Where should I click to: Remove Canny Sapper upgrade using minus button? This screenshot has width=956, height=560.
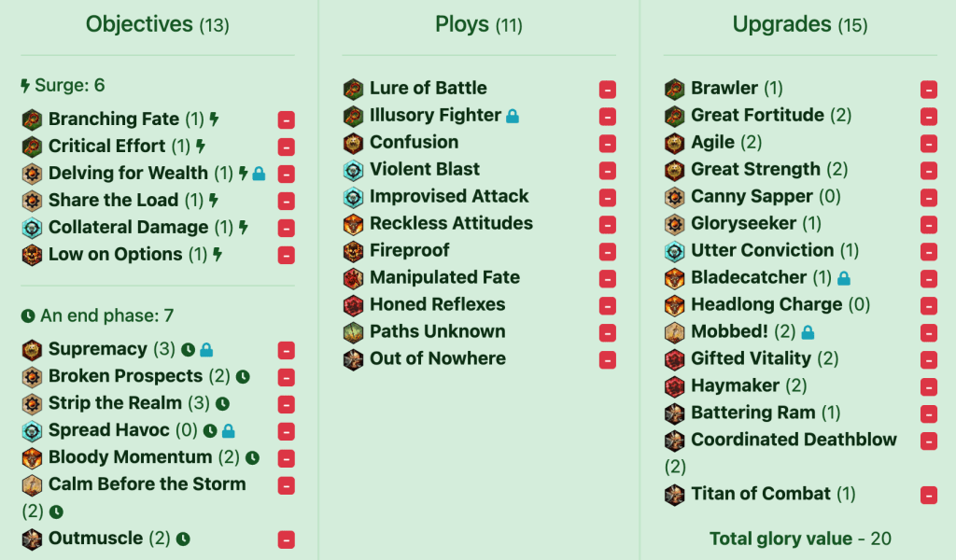[x=929, y=198]
